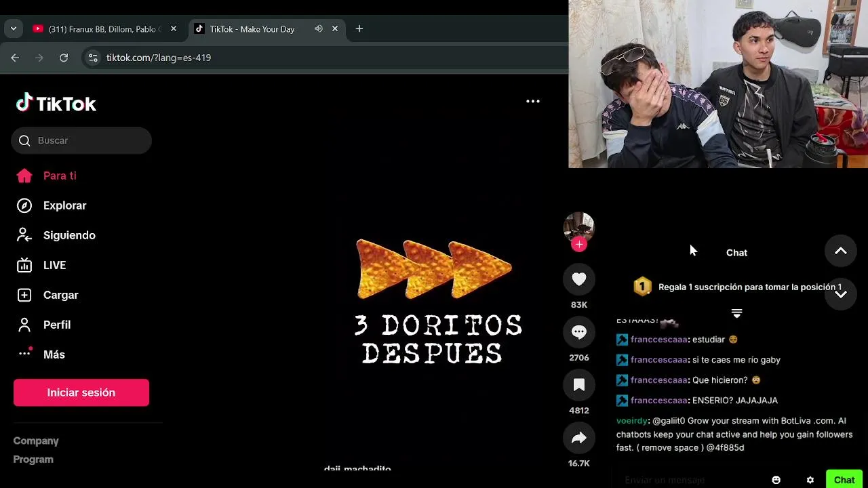Mute the TikTok tab audio icon
868x488 pixels.
coord(319,28)
